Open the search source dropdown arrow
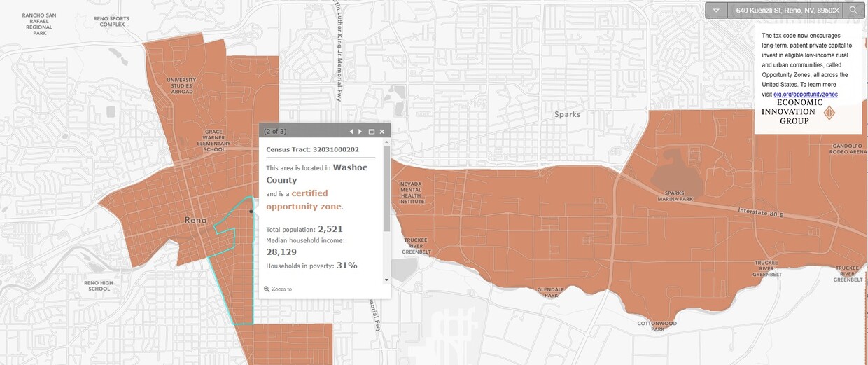 tap(716, 11)
